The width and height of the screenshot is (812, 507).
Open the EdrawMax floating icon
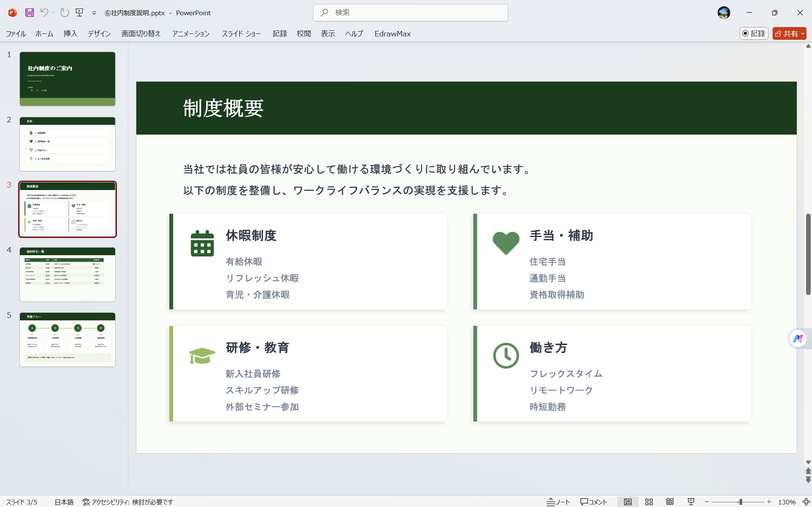point(798,339)
